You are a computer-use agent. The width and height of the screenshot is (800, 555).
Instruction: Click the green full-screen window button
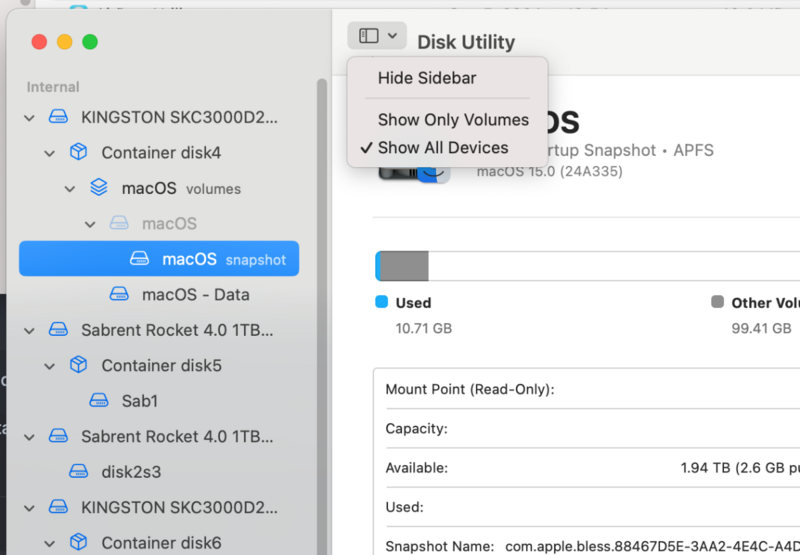click(90, 42)
